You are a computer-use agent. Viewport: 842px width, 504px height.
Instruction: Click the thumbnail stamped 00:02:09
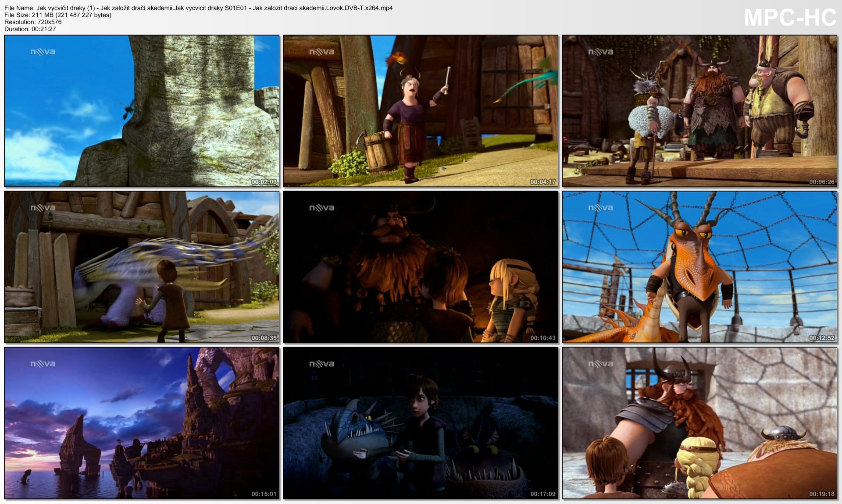(142, 111)
